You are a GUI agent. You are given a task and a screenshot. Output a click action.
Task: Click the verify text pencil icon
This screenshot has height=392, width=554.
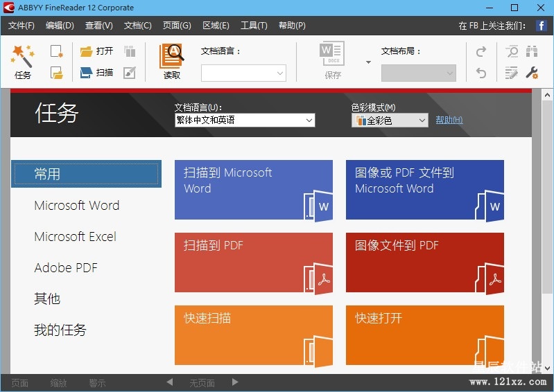pos(511,73)
